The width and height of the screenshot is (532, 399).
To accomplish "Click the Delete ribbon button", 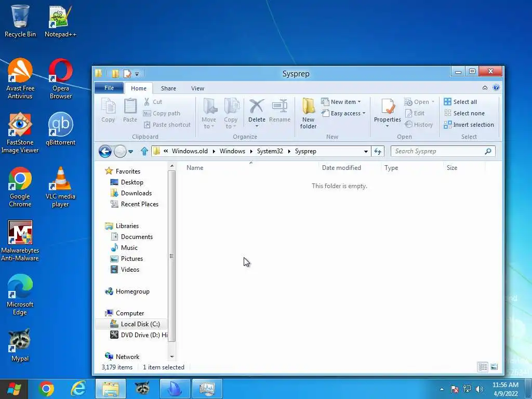I will click(257, 110).
